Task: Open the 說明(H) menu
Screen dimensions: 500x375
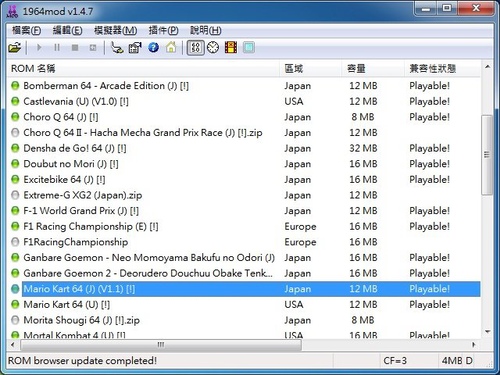Action: 205,31
